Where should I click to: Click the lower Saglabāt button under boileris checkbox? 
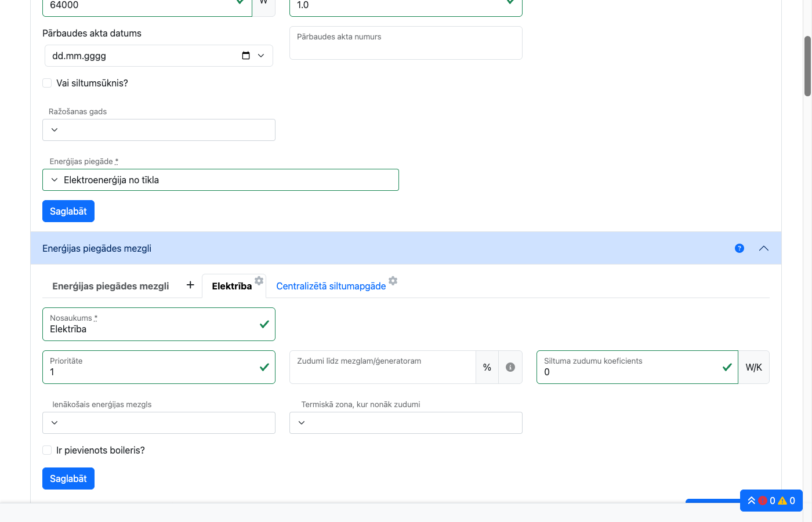point(68,478)
